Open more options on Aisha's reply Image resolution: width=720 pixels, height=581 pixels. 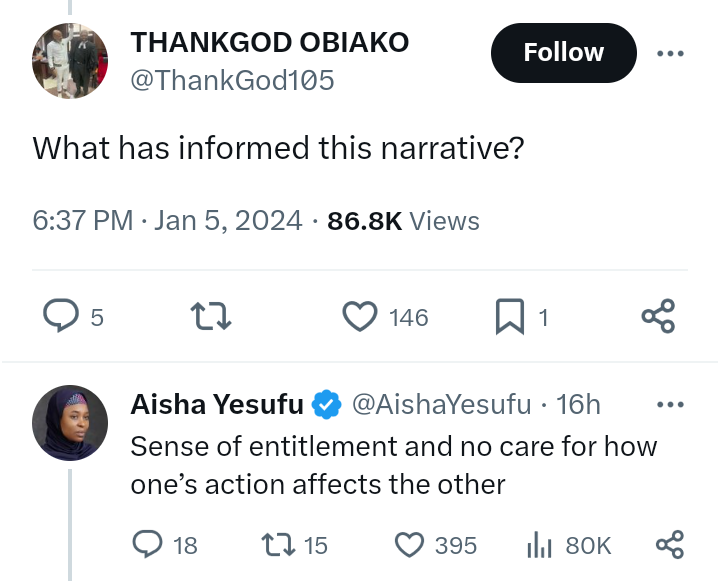click(669, 405)
